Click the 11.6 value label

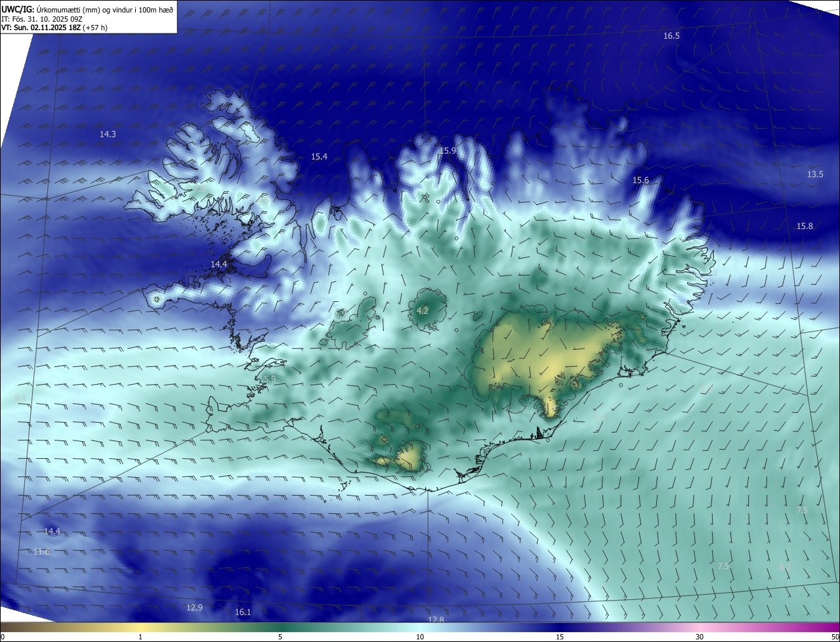tap(41, 552)
